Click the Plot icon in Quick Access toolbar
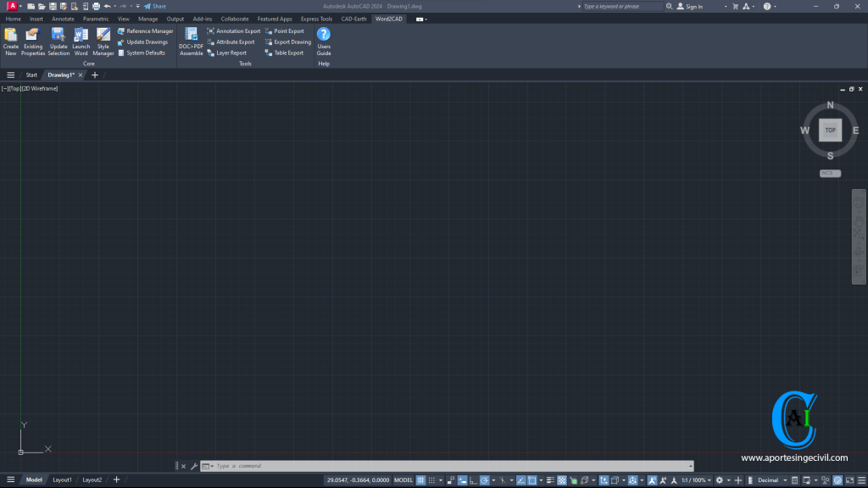Viewport: 868px width, 488px height. pos(95,6)
